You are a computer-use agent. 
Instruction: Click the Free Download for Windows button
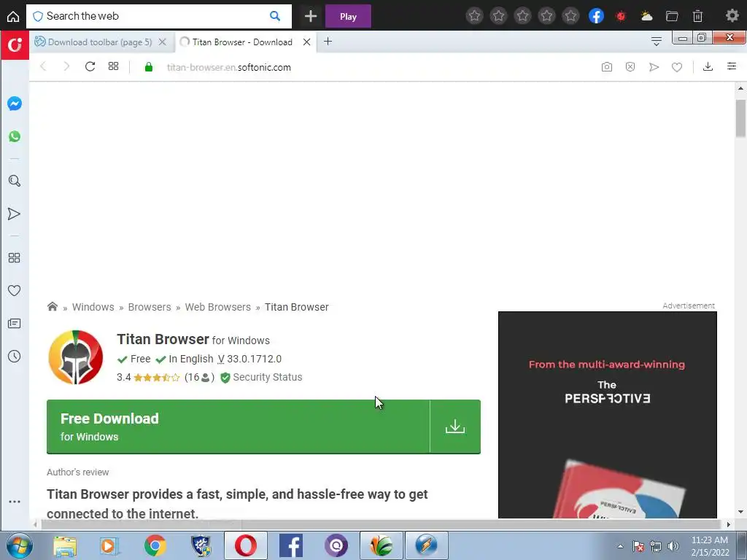[239, 427]
